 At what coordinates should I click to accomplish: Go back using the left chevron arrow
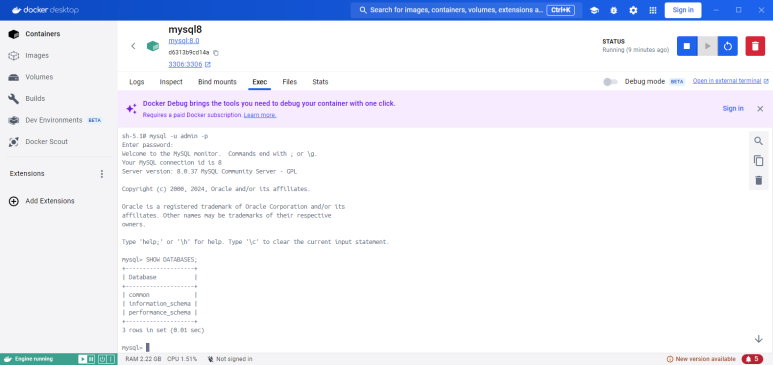click(133, 46)
